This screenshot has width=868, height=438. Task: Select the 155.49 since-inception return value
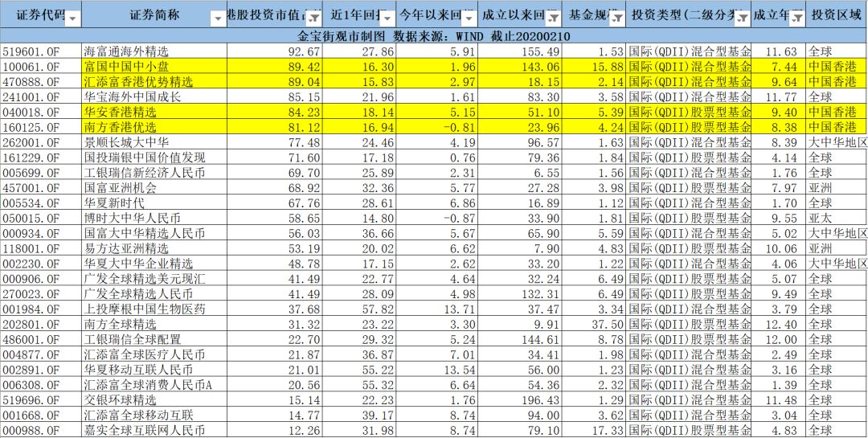point(520,51)
